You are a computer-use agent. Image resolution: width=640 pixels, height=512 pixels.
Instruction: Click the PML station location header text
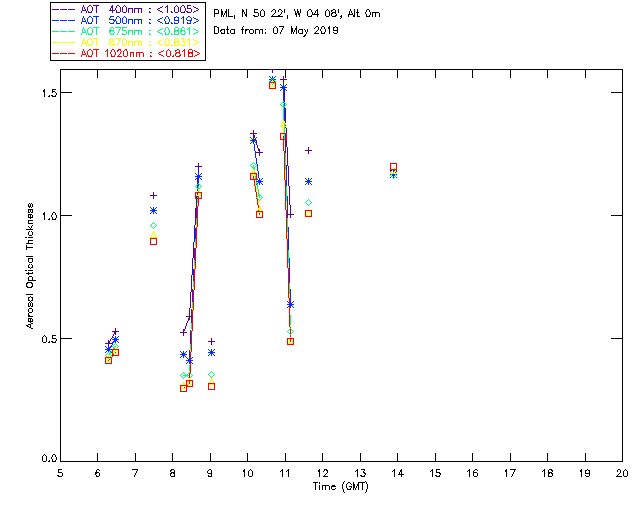(297, 13)
